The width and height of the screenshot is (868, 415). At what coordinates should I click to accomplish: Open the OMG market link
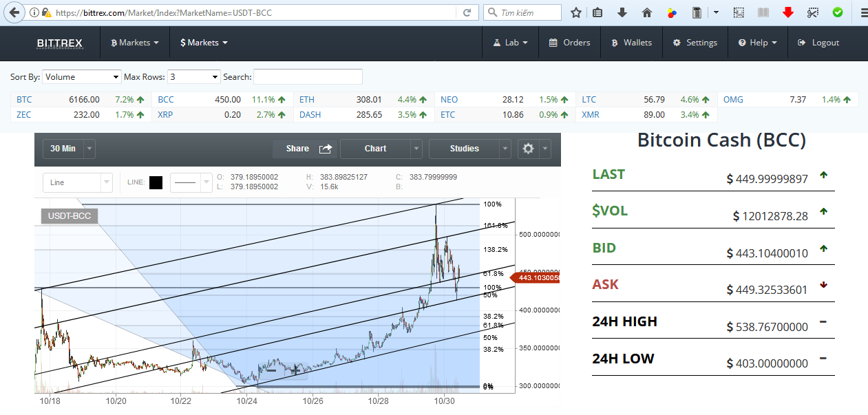point(733,100)
